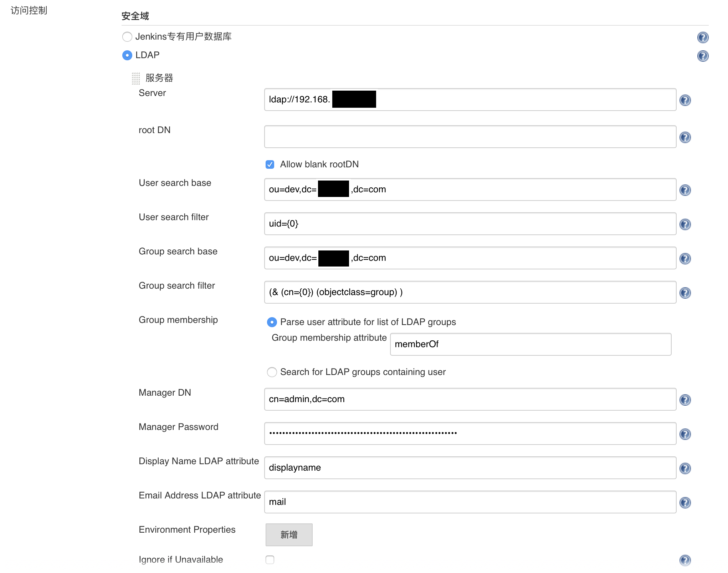Click the Manager DN field

[x=470, y=399]
